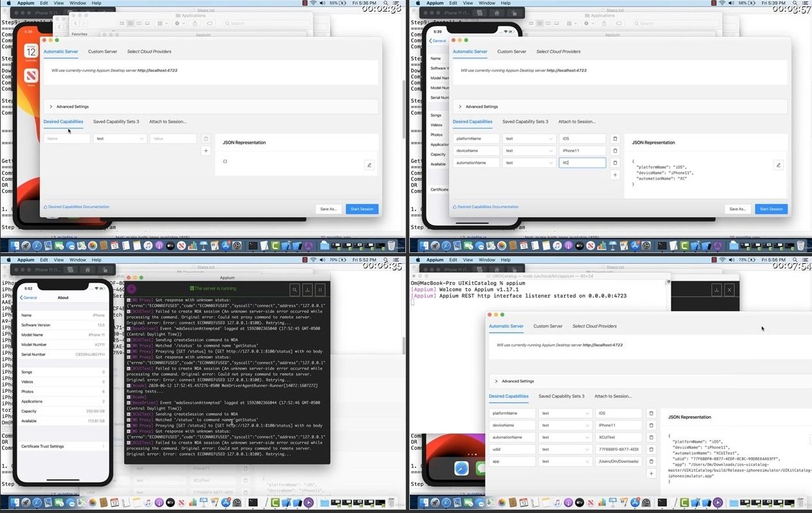Screen dimensions: 812x513
Task: Delete deviceName capability in 5:56 PM screenshot
Action: click(651, 425)
